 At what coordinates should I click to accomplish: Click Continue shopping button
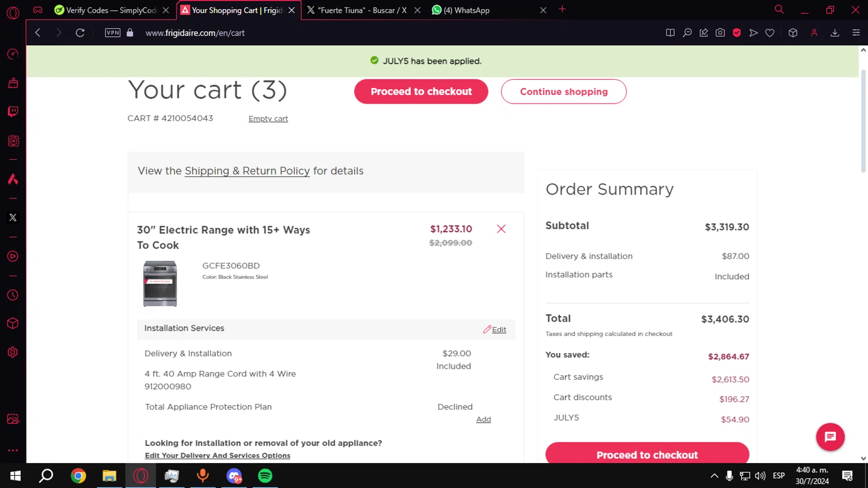pos(564,91)
